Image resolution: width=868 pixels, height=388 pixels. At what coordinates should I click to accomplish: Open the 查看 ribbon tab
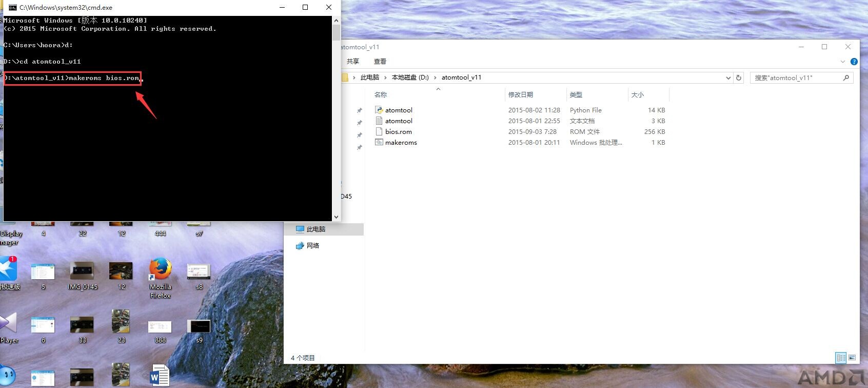tap(380, 62)
